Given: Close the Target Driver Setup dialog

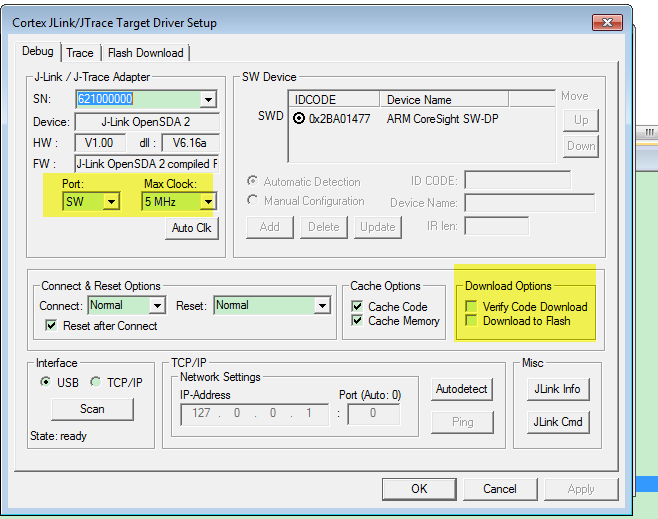Looking at the screenshot, I should (607, 23).
